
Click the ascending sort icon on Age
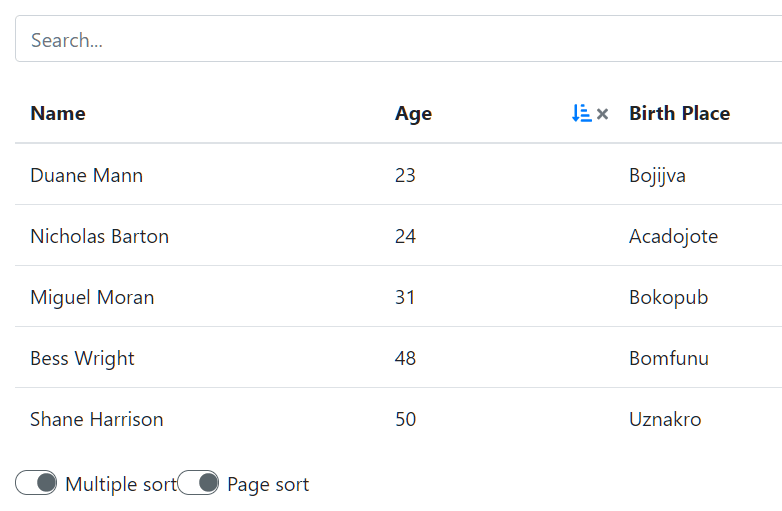(582, 114)
